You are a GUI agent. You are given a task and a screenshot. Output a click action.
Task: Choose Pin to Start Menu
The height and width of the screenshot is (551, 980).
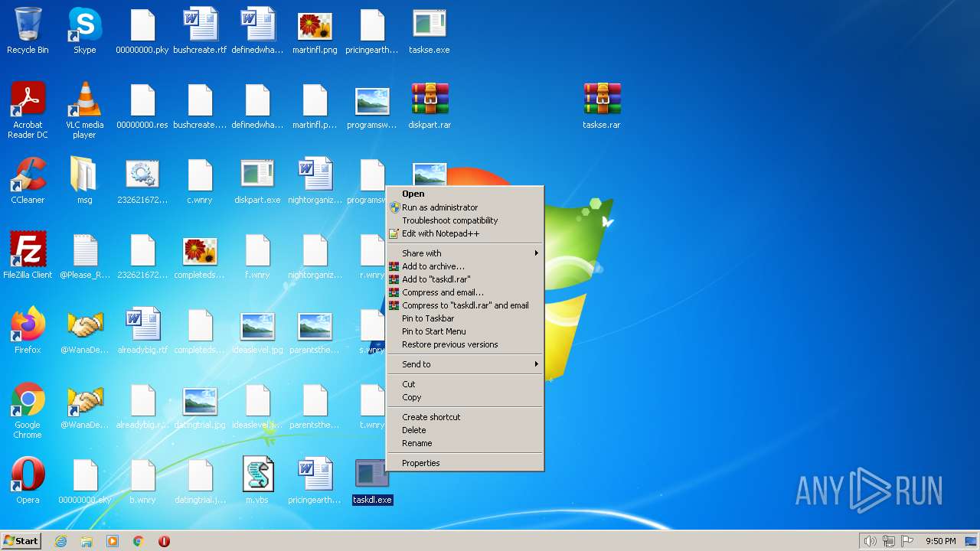(465, 331)
